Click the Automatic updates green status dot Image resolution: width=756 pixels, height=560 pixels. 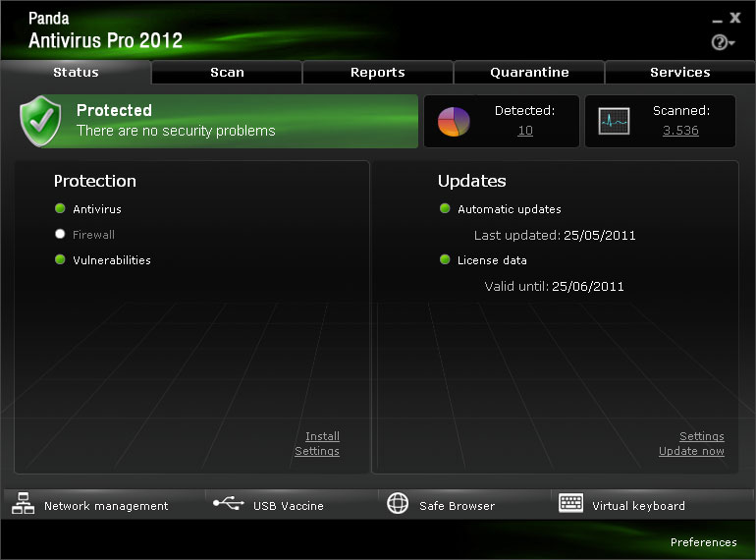point(445,208)
